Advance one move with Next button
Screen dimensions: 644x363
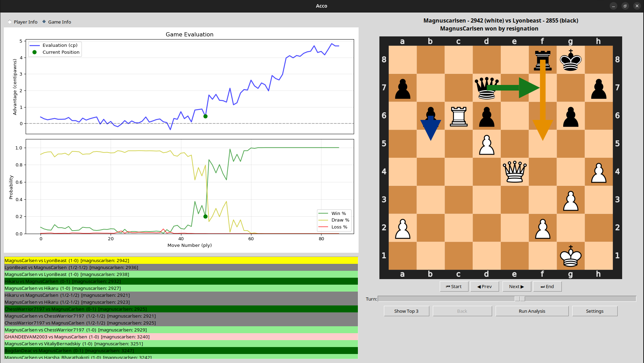516,286
